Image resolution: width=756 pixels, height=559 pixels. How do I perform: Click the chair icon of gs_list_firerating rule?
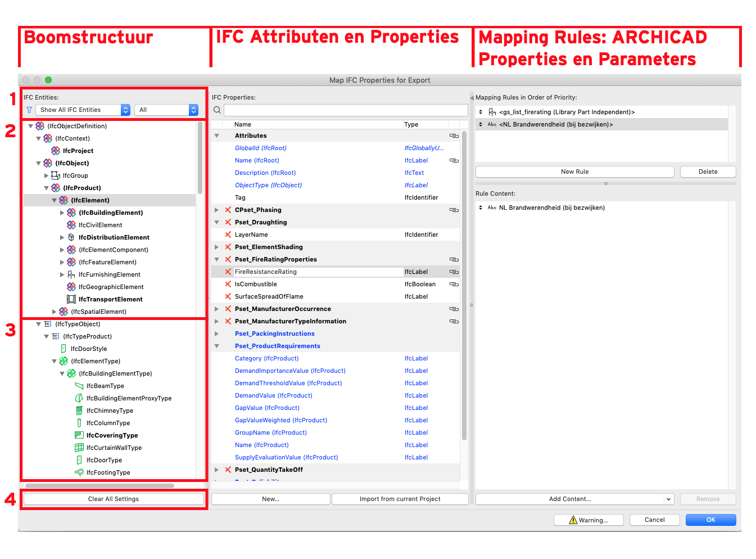pyautogui.click(x=492, y=112)
